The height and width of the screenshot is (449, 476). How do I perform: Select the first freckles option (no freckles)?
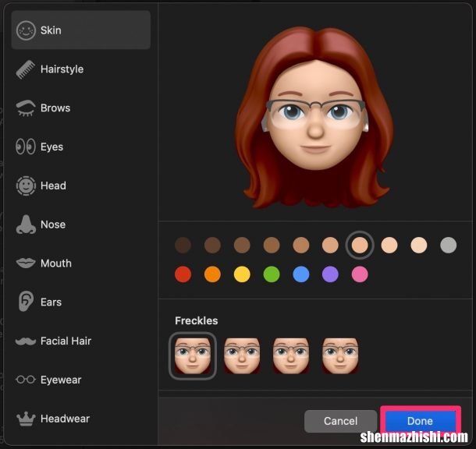coord(193,356)
